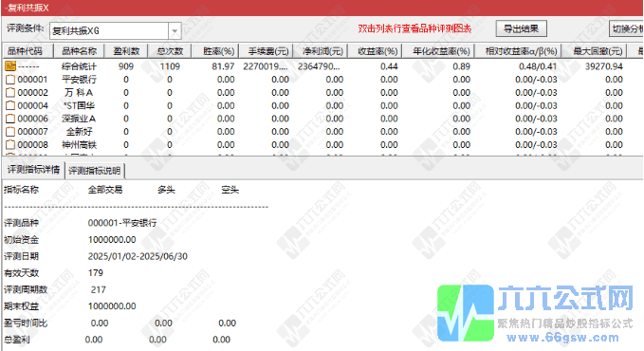Sort by the 品种名称 column header
Screen dimensions: 644x351
[79, 51]
